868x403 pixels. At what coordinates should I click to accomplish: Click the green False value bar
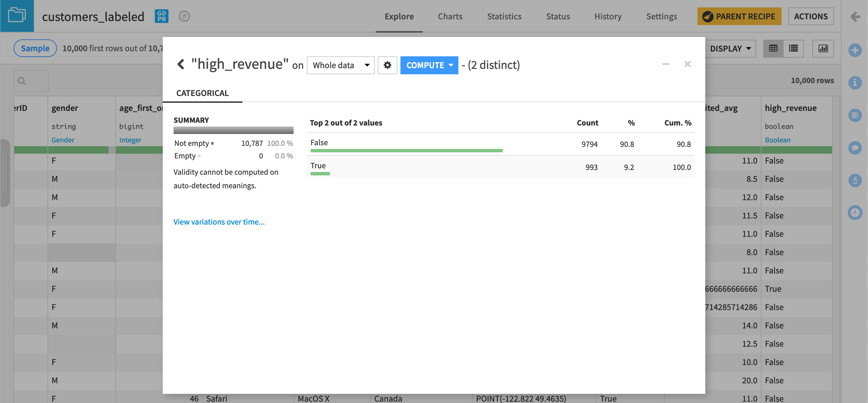click(406, 150)
